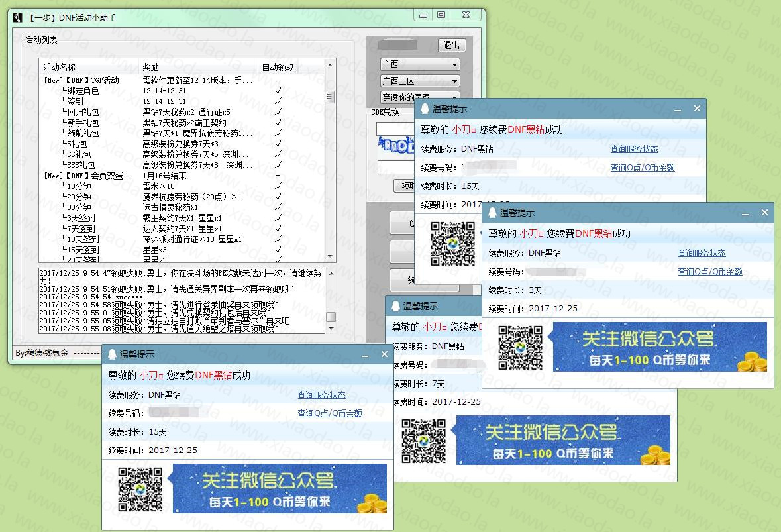The image size is (781, 532).
Task: Open 查询服务状态 in the partly covered 15天 popup
Action: coord(634,149)
